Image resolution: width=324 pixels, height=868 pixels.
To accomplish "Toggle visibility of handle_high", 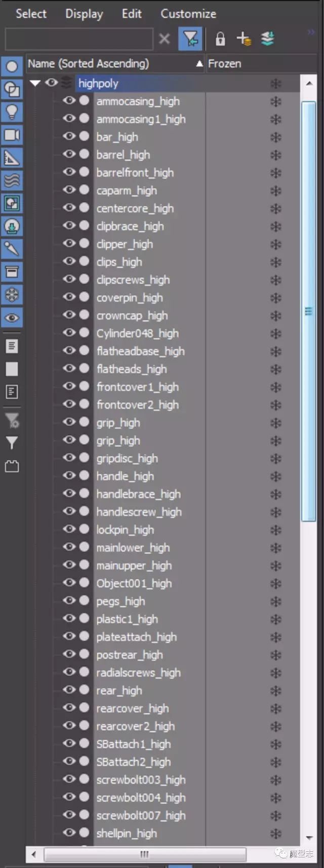I will pos(69,476).
